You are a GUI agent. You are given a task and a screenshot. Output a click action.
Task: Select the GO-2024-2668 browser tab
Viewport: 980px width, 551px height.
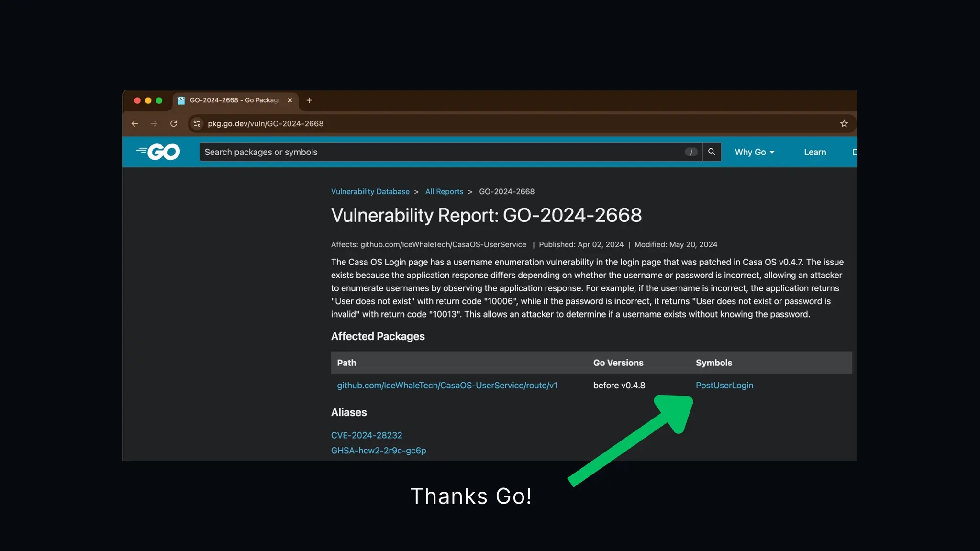pos(234,100)
